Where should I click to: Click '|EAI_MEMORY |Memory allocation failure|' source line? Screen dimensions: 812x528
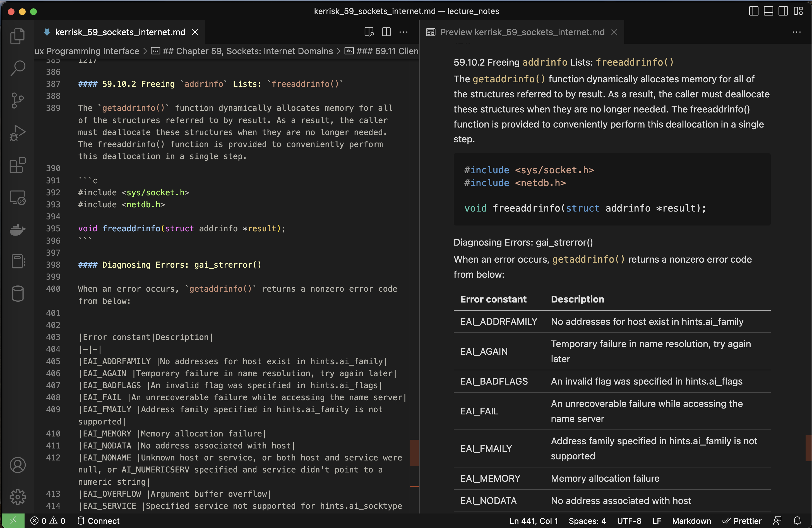pos(172,434)
